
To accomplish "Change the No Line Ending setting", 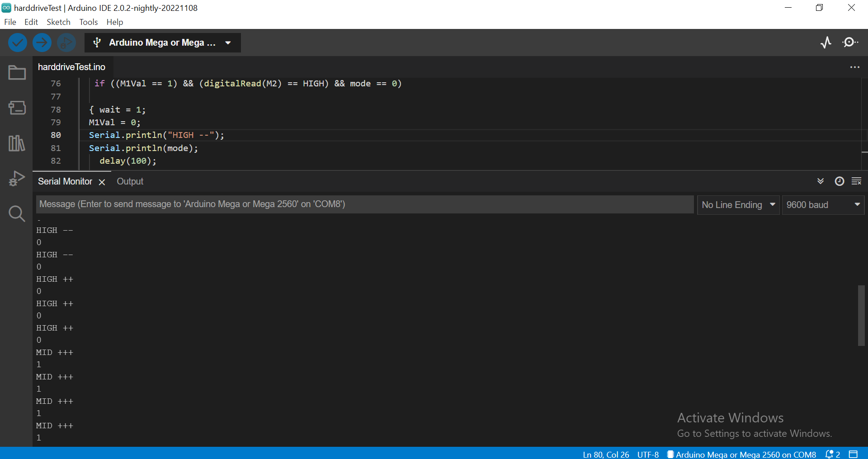I will [x=738, y=204].
